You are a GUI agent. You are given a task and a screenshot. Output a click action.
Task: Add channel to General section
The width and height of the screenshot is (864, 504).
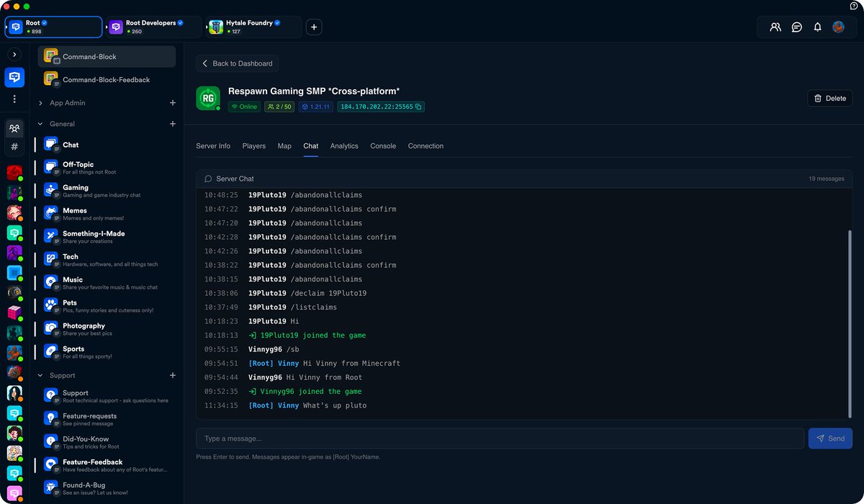(x=173, y=124)
